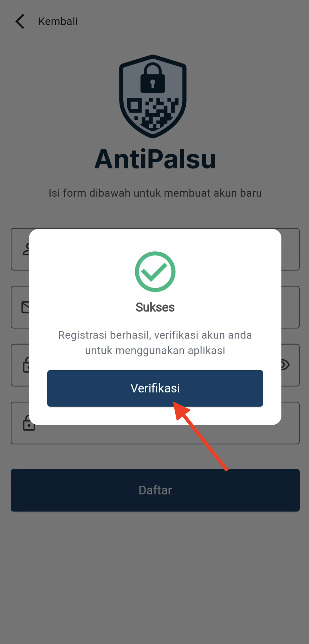Tap the Kembali back label

coord(58,22)
